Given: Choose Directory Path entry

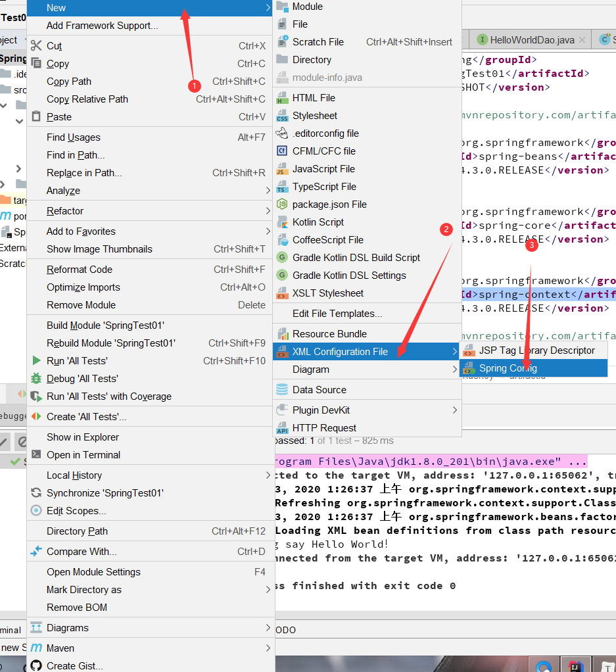Looking at the screenshot, I should tap(149, 531).
